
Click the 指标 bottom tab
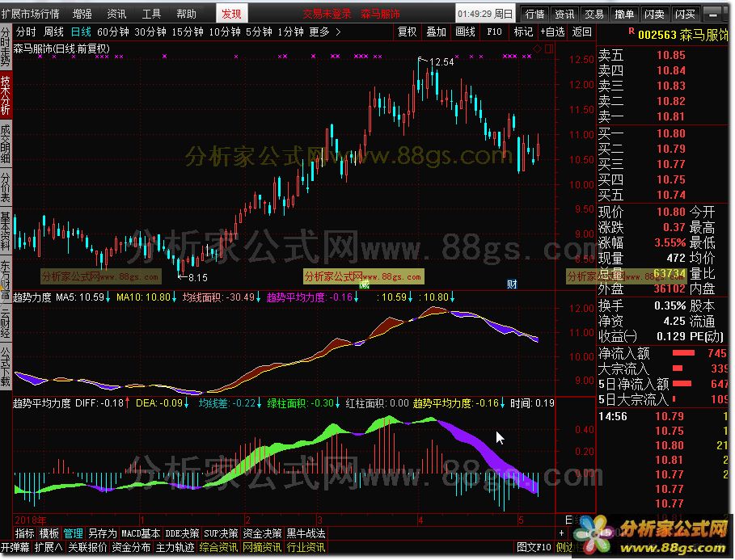[25, 533]
